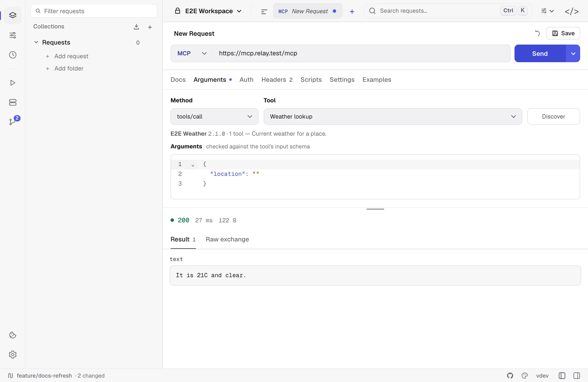The image size is (588, 382).
Task: Click the import collection download icon
Action: (136, 27)
